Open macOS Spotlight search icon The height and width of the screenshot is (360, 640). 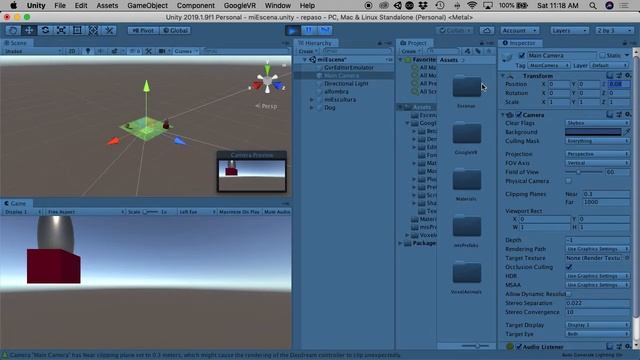coord(593,5)
